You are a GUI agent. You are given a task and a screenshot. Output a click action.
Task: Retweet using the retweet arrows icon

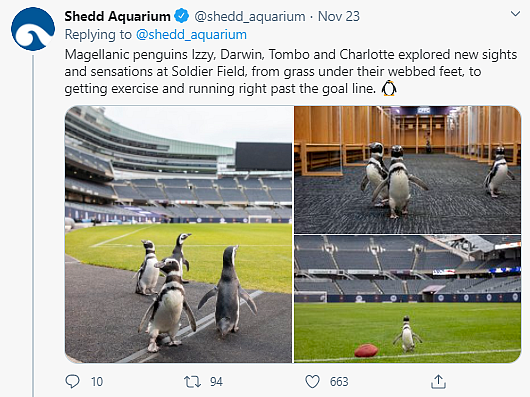point(192,382)
